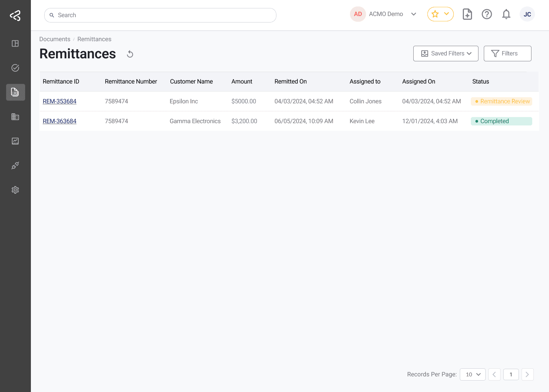549x392 pixels.
Task: Toggle the favorites star button
Action: 435,14
